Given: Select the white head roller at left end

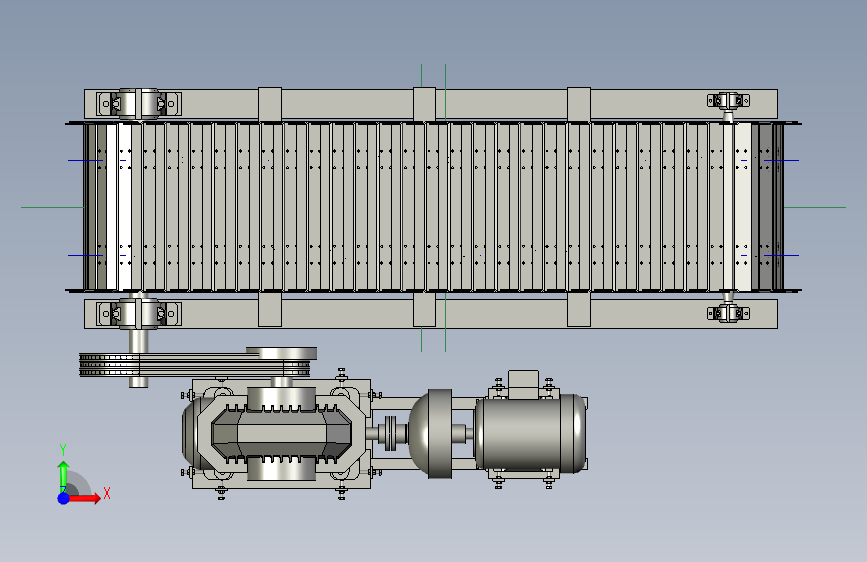Looking at the screenshot, I should (119, 207).
